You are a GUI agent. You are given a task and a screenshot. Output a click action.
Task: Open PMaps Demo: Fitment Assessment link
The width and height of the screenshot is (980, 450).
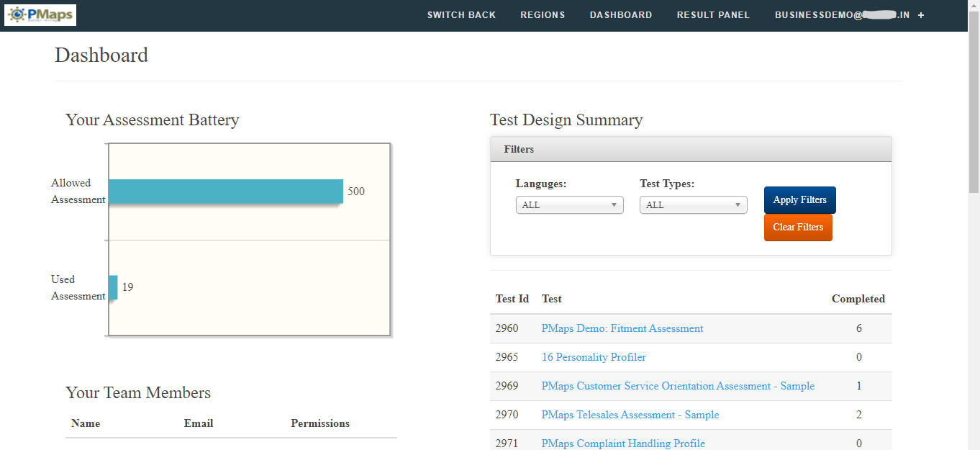(x=622, y=328)
